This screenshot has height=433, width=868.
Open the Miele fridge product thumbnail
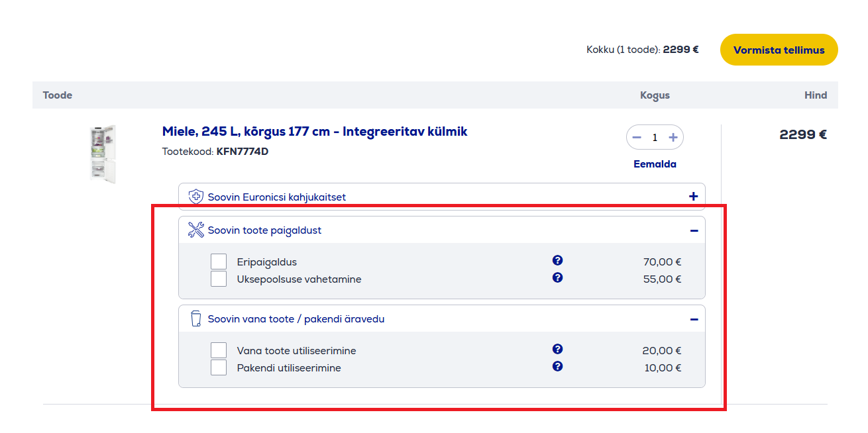103,154
